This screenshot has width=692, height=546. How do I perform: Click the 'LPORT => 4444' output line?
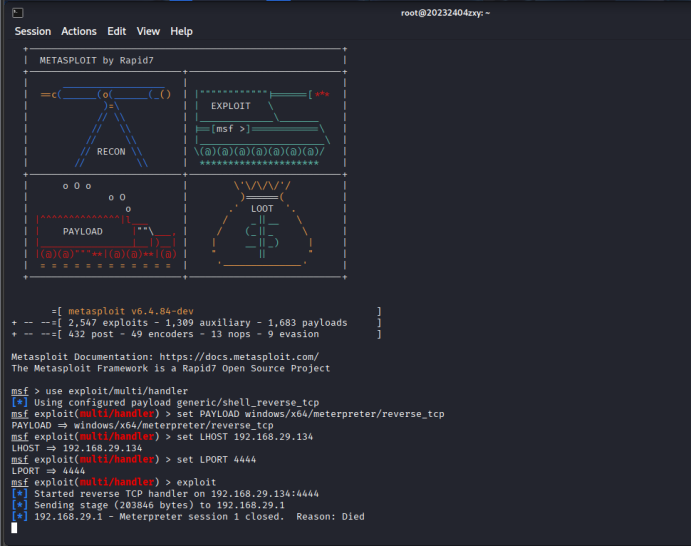tap(48, 471)
